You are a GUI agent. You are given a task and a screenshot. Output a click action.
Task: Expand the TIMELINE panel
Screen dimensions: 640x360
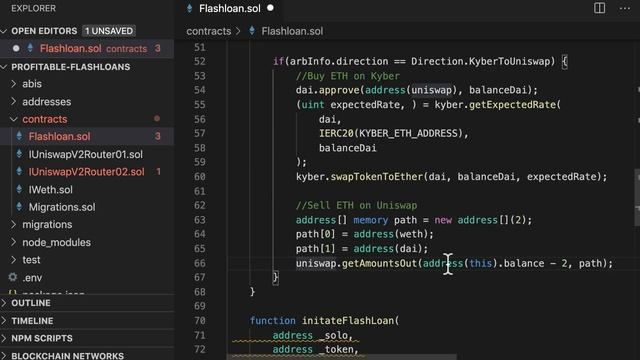tap(32, 321)
